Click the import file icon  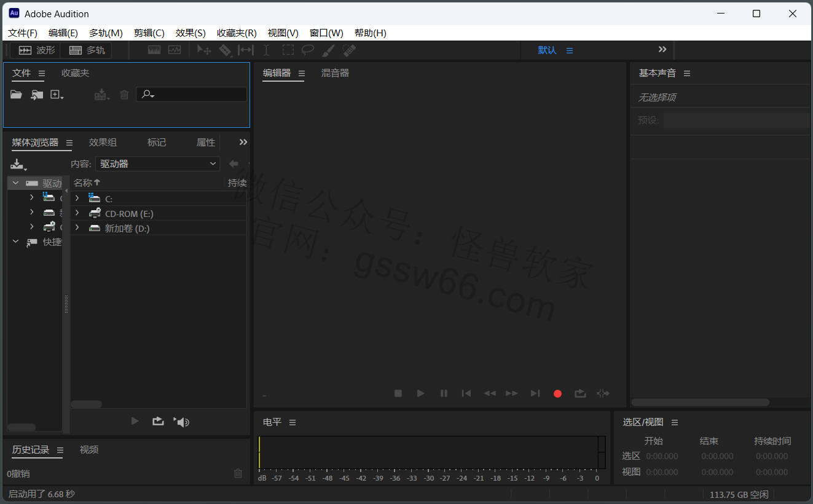pos(37,95)
